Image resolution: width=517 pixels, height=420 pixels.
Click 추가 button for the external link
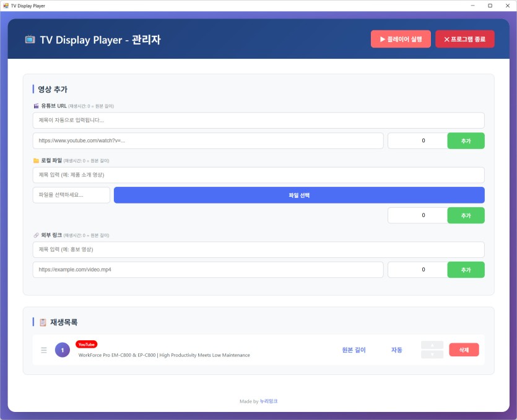pyautogui.click(x=466, y=270)
